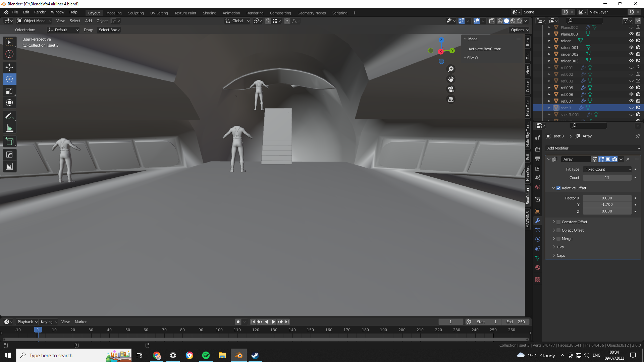Screen dimensions: 644x362
Task: Open the Keying popover
Action: (49, 322)
